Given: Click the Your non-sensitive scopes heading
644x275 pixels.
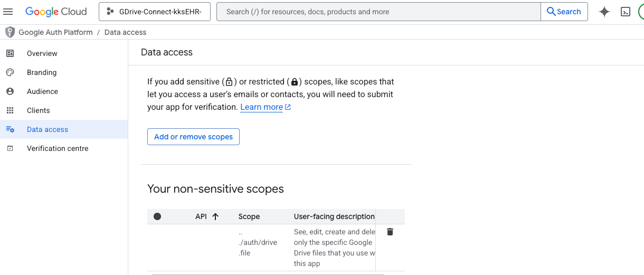Looking at the screenshot, I should point(215,189).
